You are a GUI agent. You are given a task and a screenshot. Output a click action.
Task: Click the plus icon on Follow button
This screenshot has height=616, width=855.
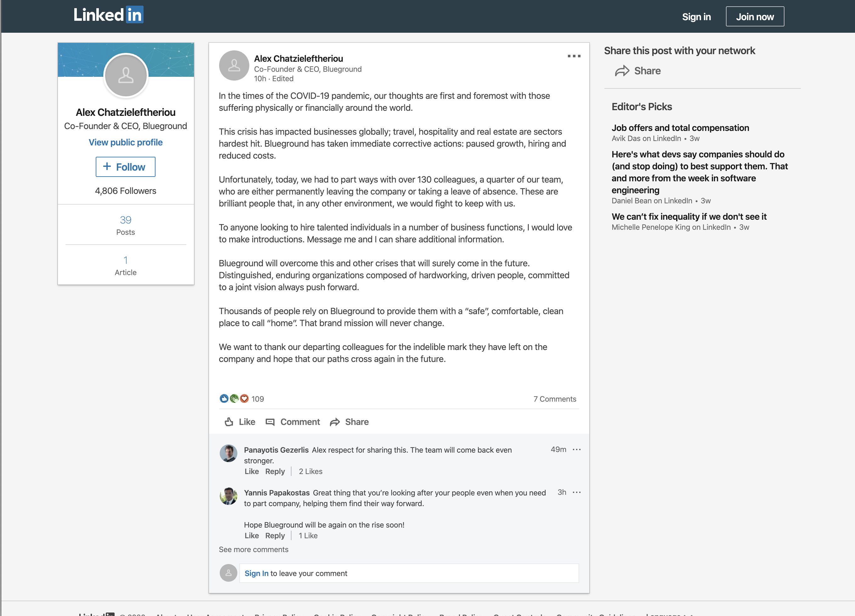point(107,166)
